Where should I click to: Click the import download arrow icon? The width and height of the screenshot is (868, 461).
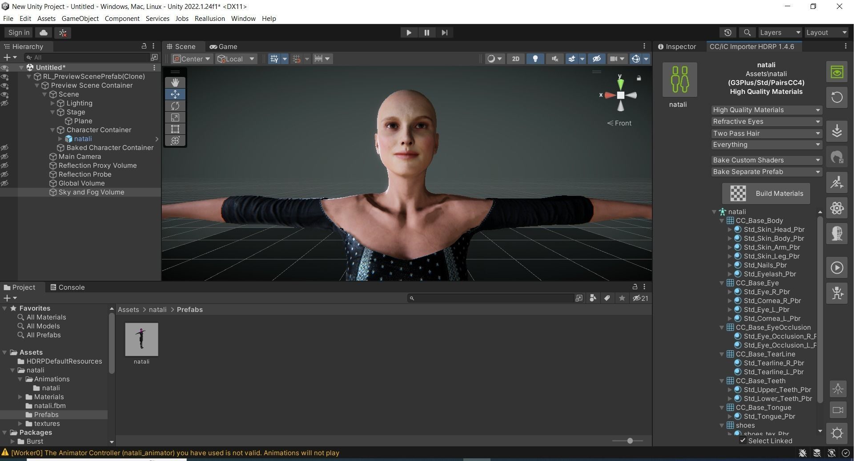click(x=837, y=131)
